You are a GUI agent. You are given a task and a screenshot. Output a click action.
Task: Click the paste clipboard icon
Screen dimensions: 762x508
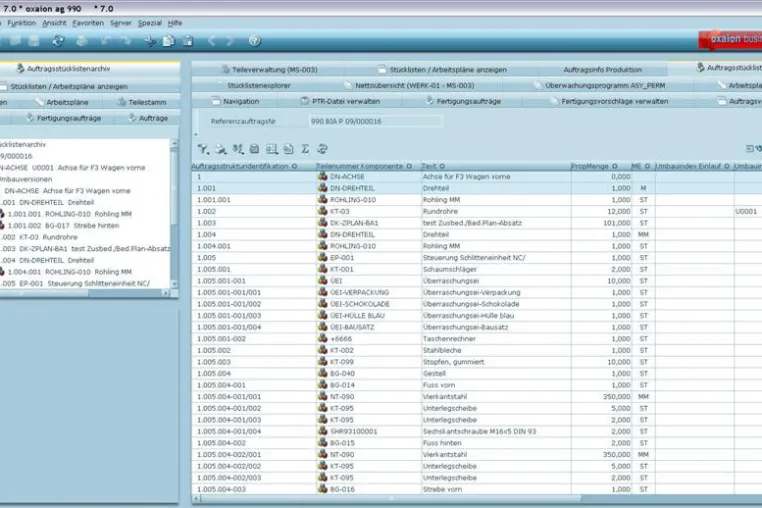coord(188,41)
